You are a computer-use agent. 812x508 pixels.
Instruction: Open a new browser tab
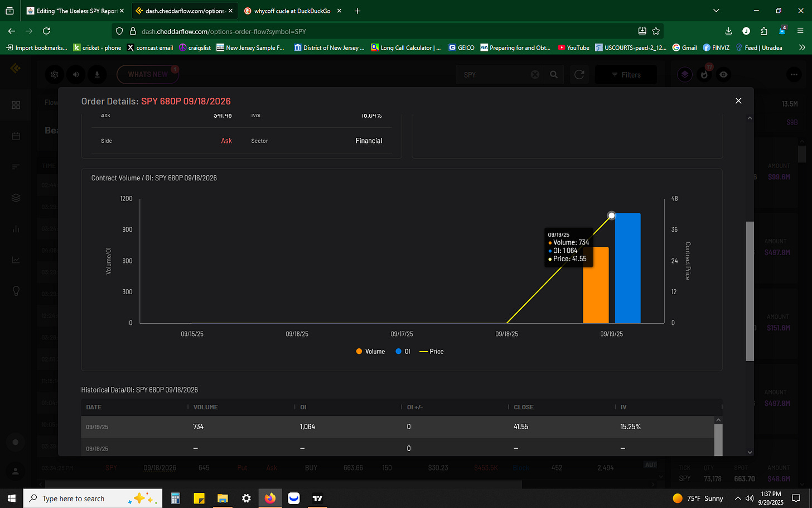click(x=357, y=11)
